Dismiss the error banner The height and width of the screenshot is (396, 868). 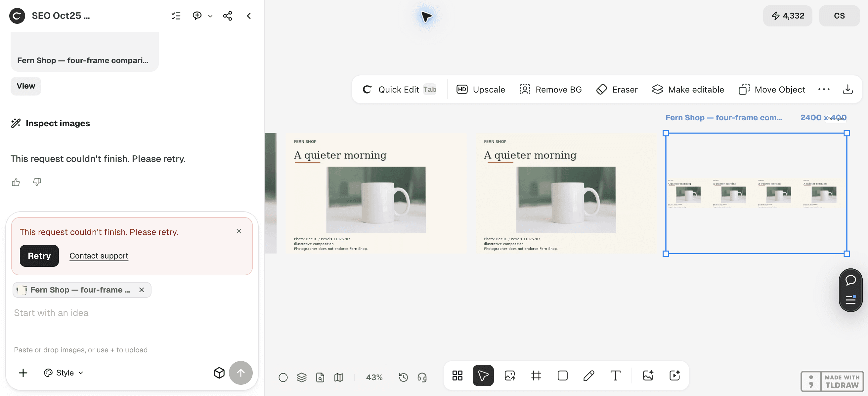[239, 231]
